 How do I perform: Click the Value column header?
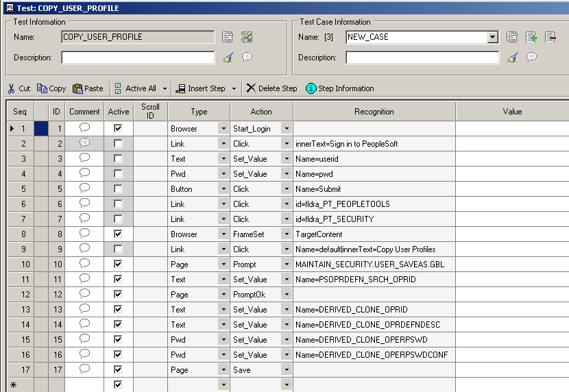512,111
